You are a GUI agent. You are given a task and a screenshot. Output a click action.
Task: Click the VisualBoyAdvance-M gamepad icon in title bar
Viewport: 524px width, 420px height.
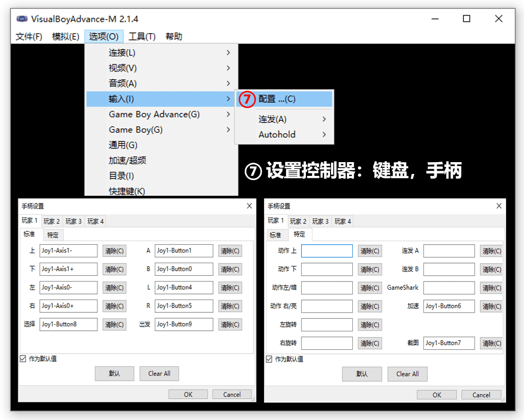pyautogui.click(x=22, y=18)
